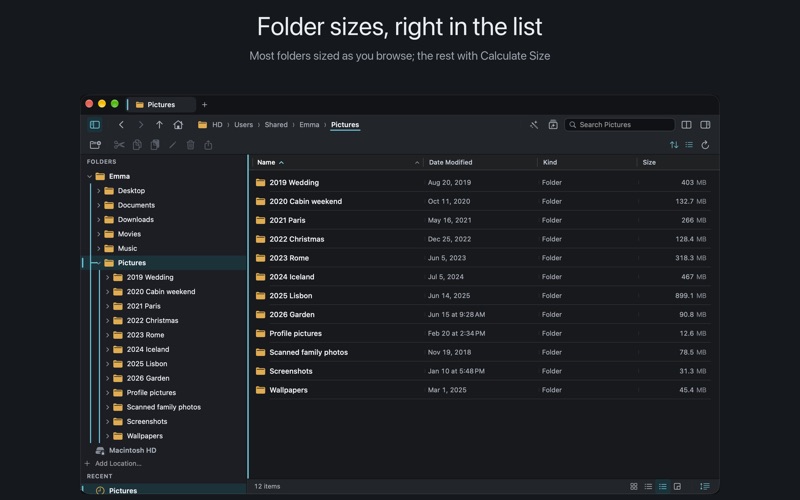Click the copy icon in toolbar

coord(137,145)
